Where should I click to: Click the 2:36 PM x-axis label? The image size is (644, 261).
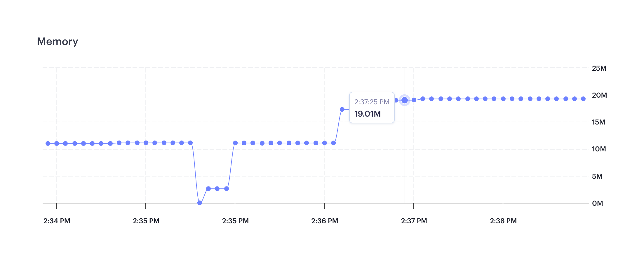pyautogui.click(x=324, y=221)
